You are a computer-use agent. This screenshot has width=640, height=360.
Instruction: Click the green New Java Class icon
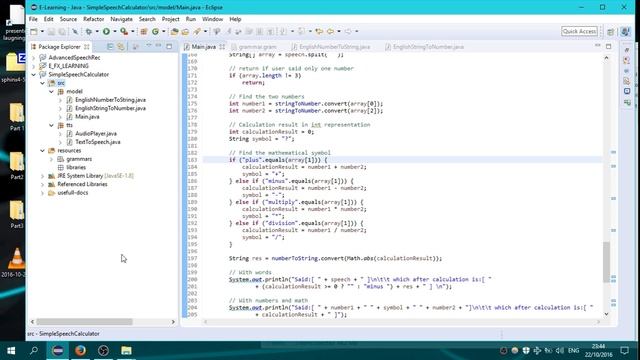pyautogui.click(x=155, y=31)
